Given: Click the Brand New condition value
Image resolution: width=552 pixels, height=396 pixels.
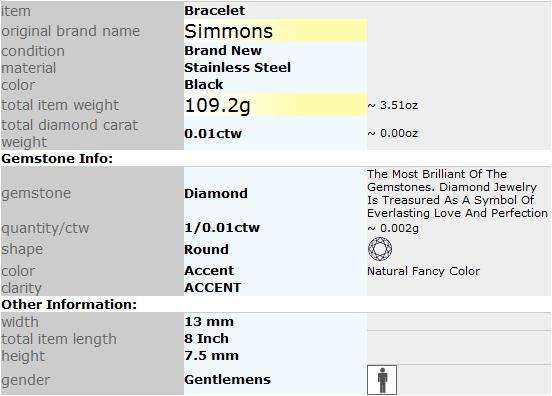Looking at the screenshot, I should coord(223,51).
